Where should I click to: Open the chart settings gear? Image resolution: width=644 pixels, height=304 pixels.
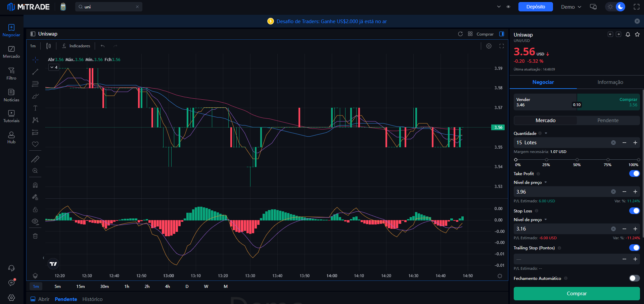(489, 46)
